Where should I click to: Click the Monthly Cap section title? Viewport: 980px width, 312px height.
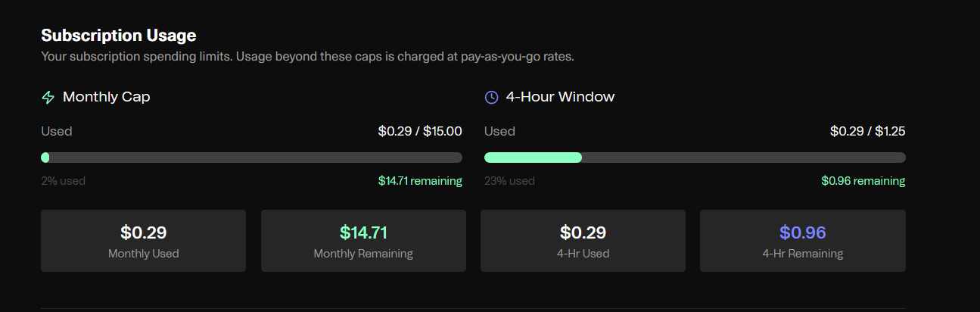click(106, 97)
